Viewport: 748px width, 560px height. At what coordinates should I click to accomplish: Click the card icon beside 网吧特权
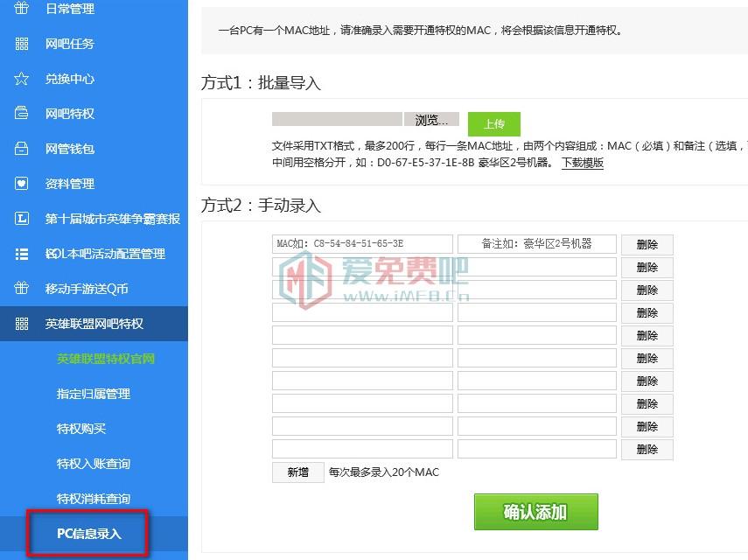pyautogui.click(x=22, y=113)
